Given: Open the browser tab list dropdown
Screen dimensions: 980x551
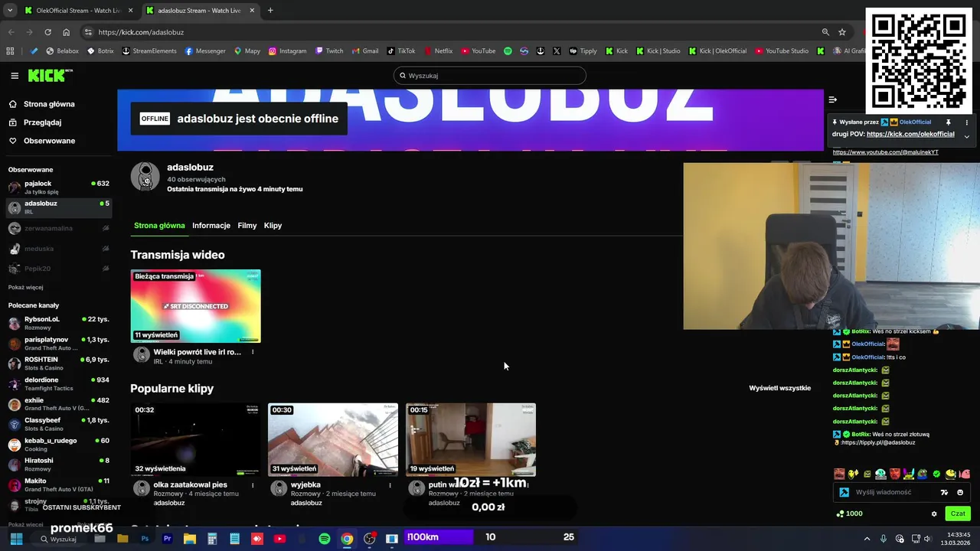Looking at the screenshot, I should [x=10, y=11].
